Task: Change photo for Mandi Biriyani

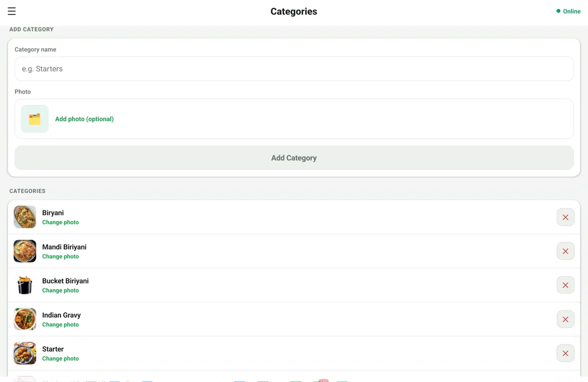Action: coord(60,257)
